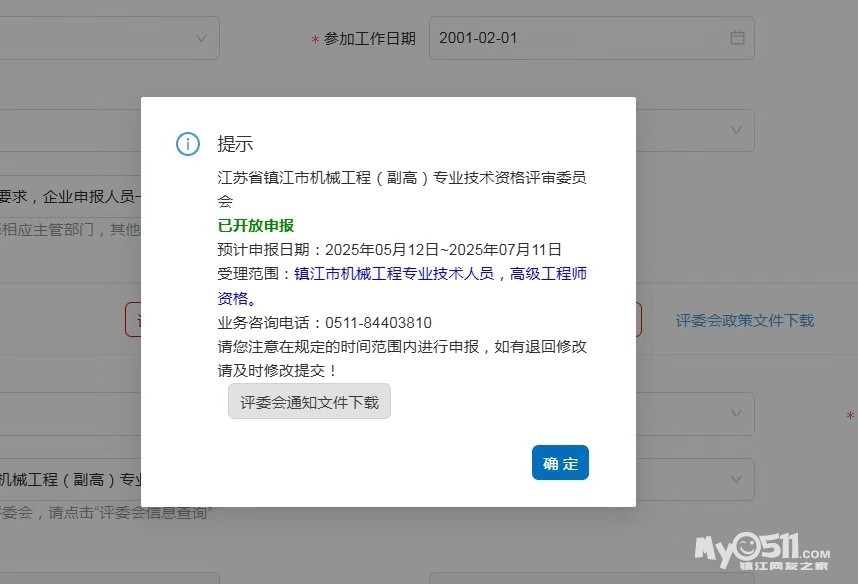Open dropdown arrow right of 确定 button

736,480
